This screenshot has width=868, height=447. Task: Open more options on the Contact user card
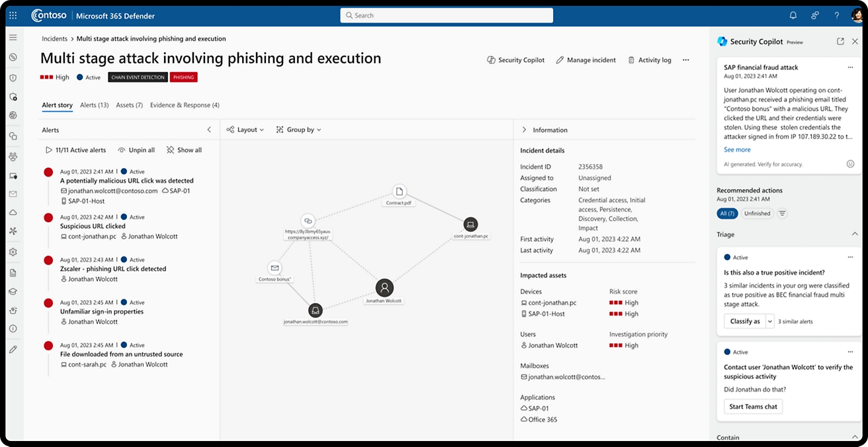(851, 352)
